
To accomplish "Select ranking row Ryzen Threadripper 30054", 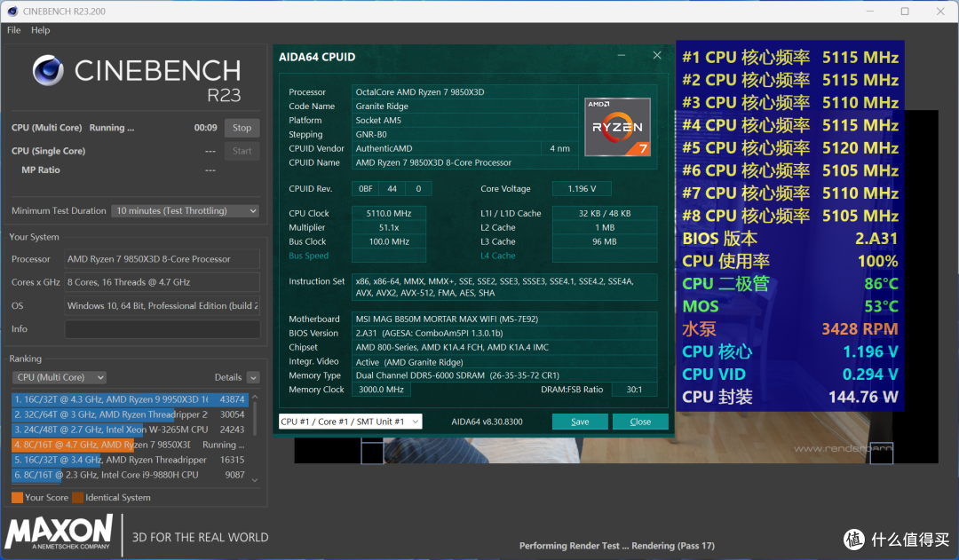I will (130, 414).
